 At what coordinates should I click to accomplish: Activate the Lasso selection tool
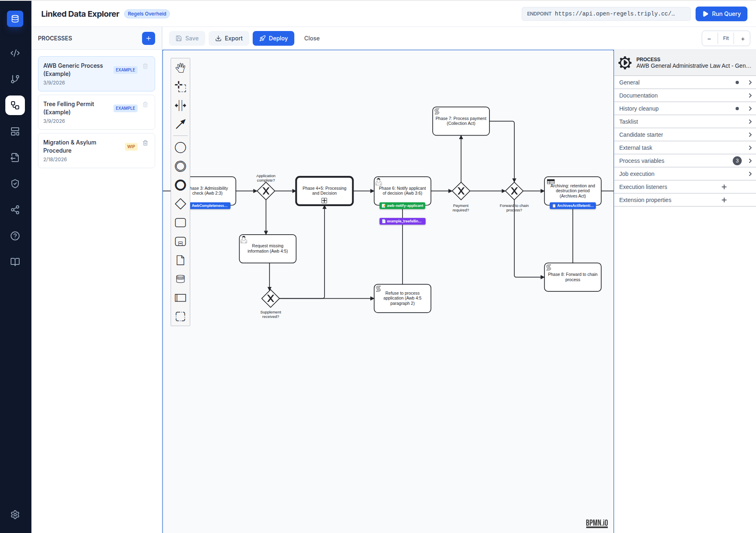point(180,86)
